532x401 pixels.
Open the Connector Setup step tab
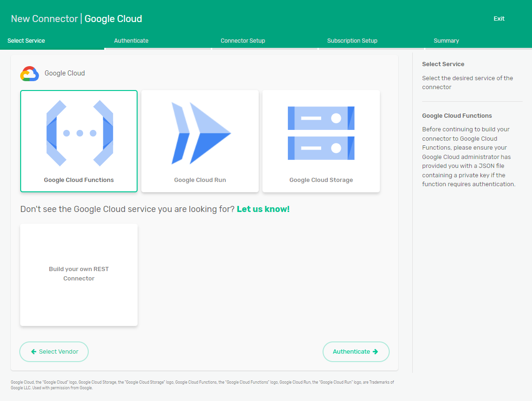(243, 41)
